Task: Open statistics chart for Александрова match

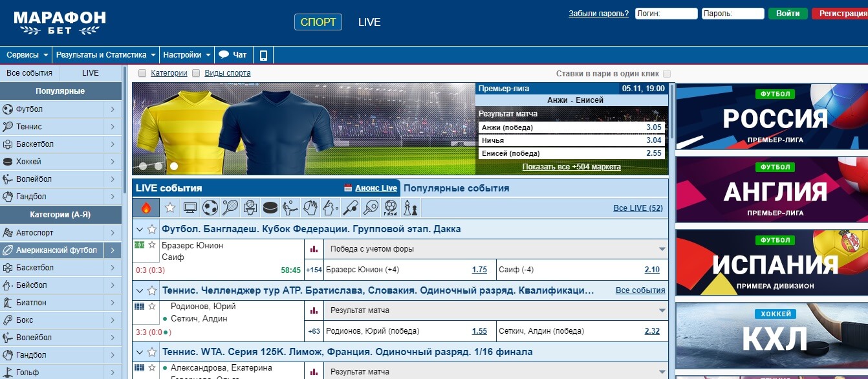Action: click(314, 371)
